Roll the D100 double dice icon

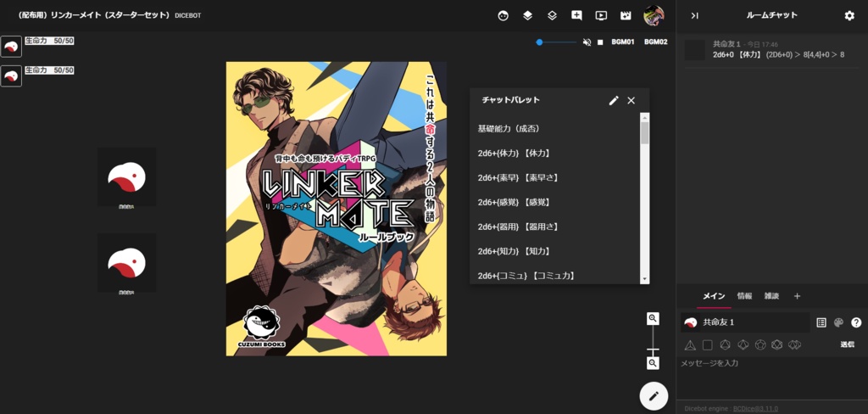[795, 344]
